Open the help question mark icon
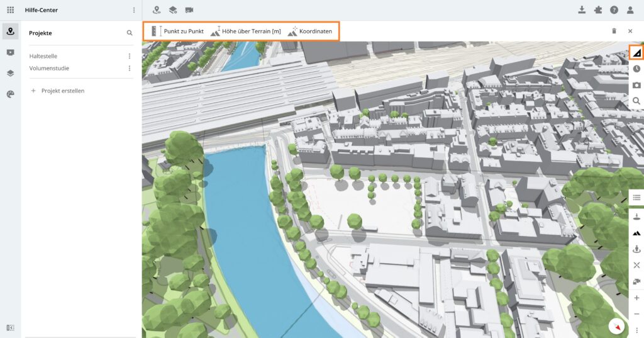644x338 pixels. pyautogui.click(x=614, y=10)
